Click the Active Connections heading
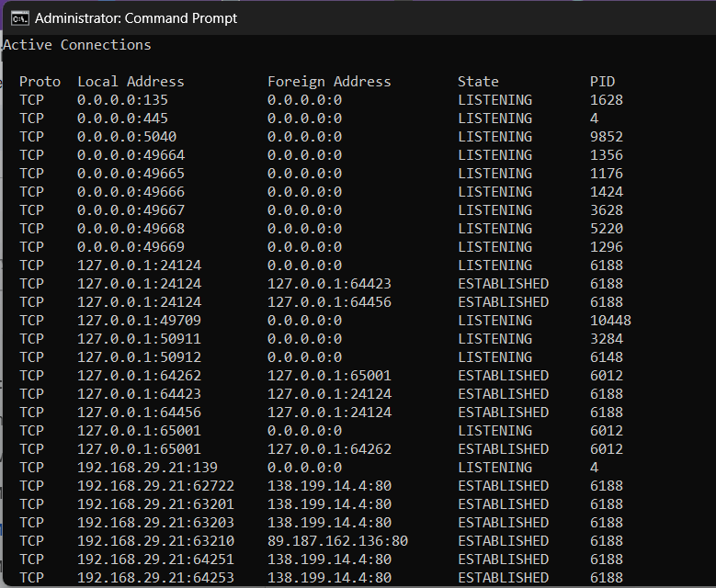The image size is (716, 588). click(x=77, y=44)
